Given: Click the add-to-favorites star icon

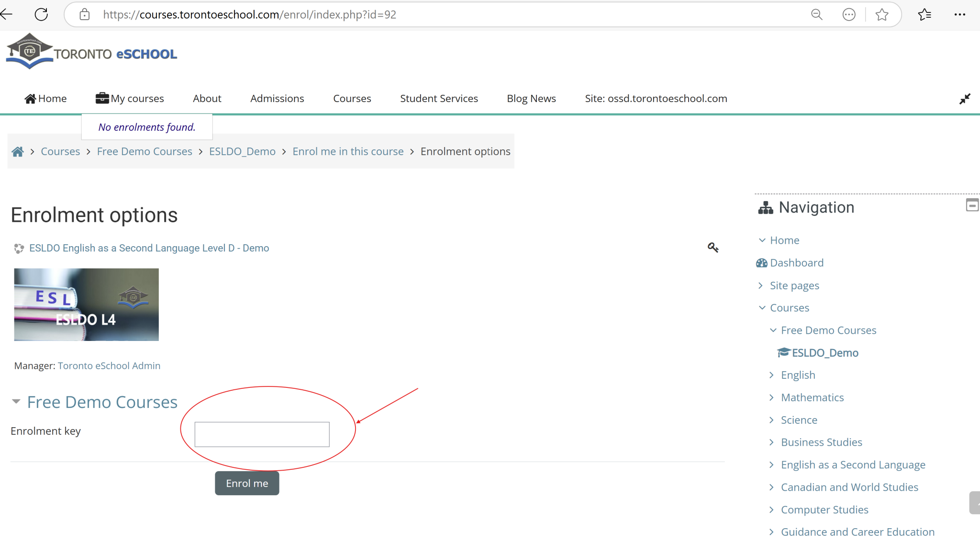Looking at the screenshot, I should coord(882,14).
